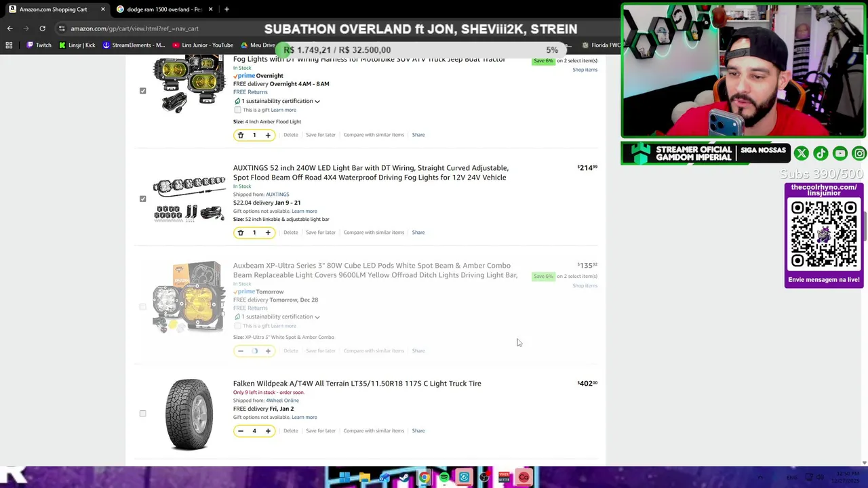The width and height of the screenshot is (868, 488).
Task: Delete the Falken Wildpeak tire
Action: (x=290, y=431)
